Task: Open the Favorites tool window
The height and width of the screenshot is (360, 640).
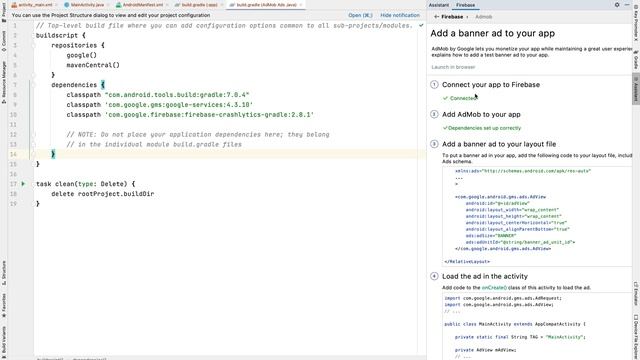Action: click(4, 306)
